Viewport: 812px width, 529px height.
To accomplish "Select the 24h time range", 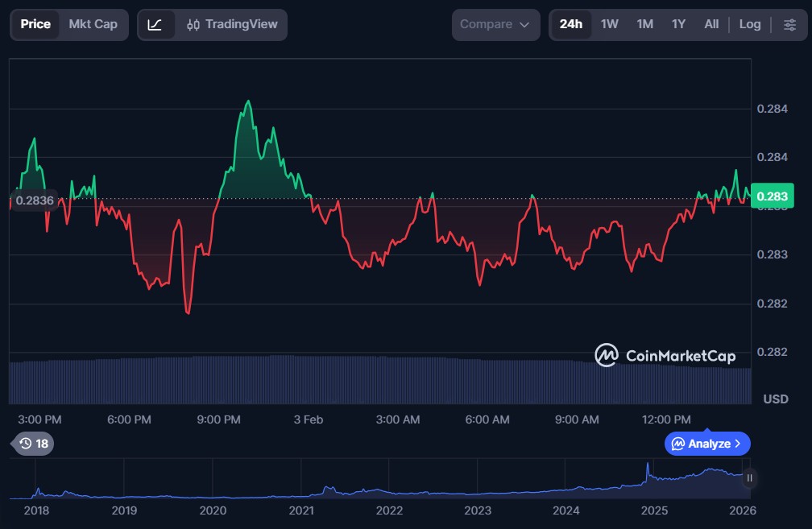I will 570,24.
